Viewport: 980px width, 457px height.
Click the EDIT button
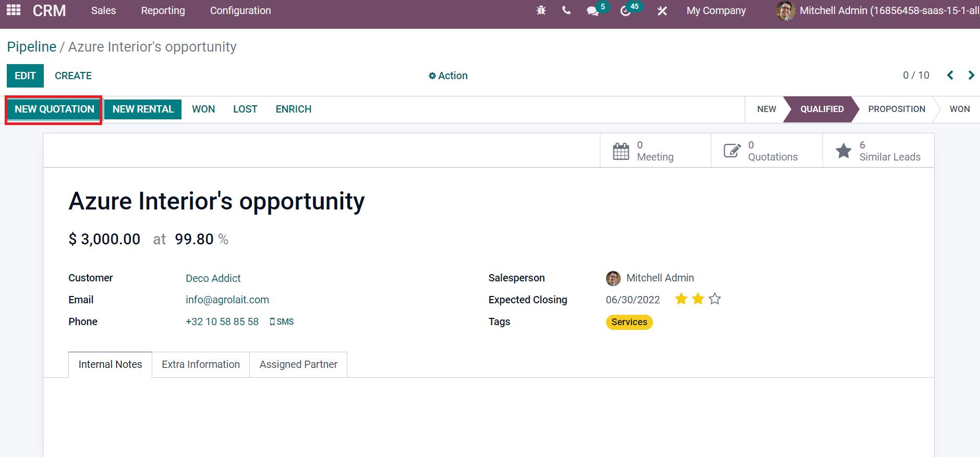(25, 76)
